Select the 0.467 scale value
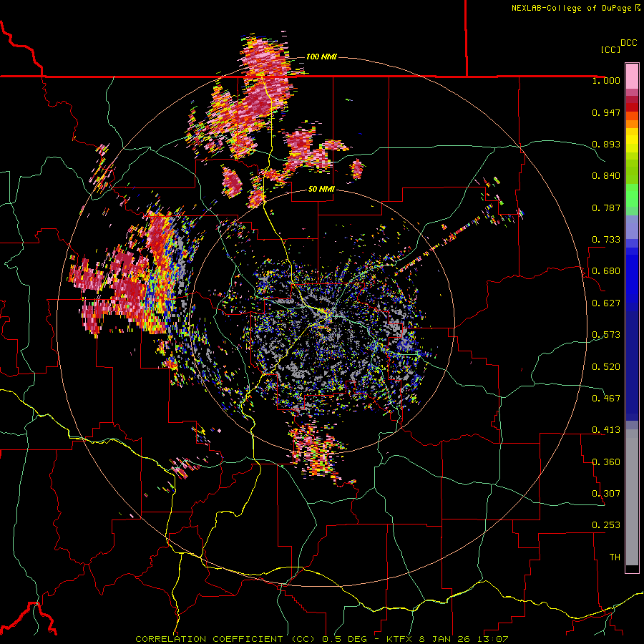The width and height of the screenshot is (644, 644). click(606, 399)
